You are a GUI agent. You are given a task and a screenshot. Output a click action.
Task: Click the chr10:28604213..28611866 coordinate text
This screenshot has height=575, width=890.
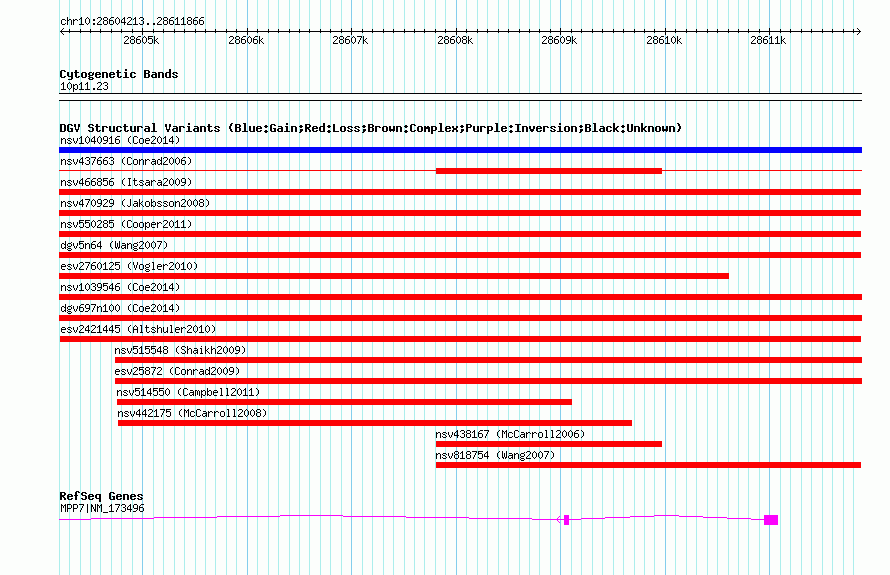tap(132, 22)
